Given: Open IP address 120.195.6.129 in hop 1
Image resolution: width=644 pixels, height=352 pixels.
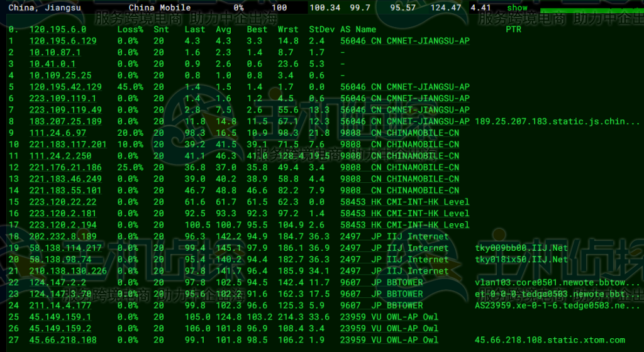Looking at the screenshot, I should (x=63, y=41).
